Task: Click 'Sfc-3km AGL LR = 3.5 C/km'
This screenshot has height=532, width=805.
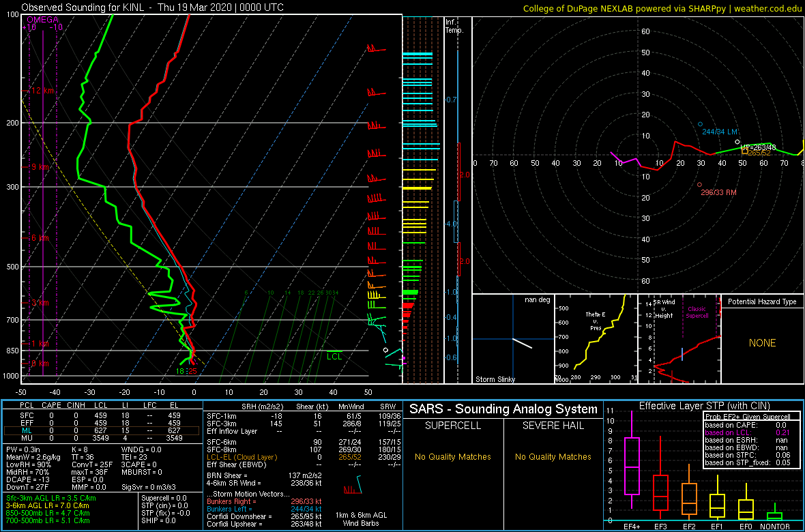Action: (50, 498)
